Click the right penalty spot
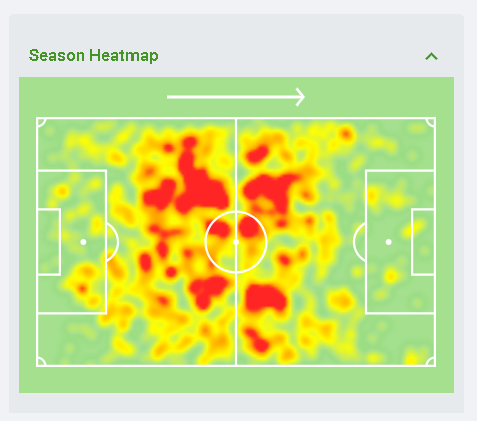The image size is (479, 421). pyautogui.click(x=389, y=242)
